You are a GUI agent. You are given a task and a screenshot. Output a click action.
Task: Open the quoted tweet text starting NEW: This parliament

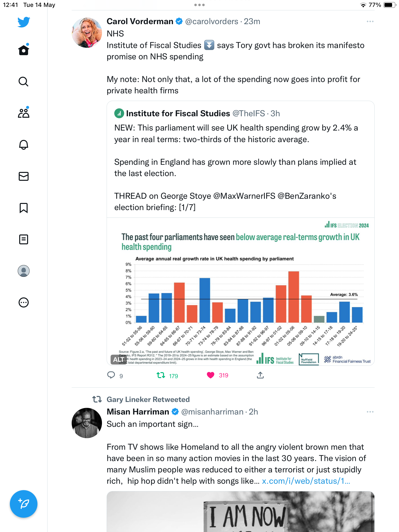pyautogui.click(x=236, y=167)
